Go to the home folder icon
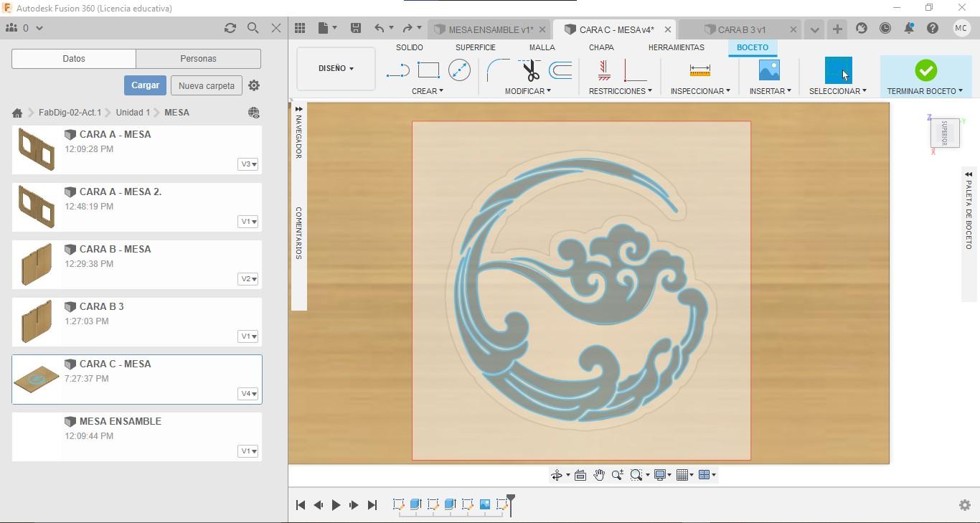This screenshot has height=523, width=980. [x=17, y=113]
